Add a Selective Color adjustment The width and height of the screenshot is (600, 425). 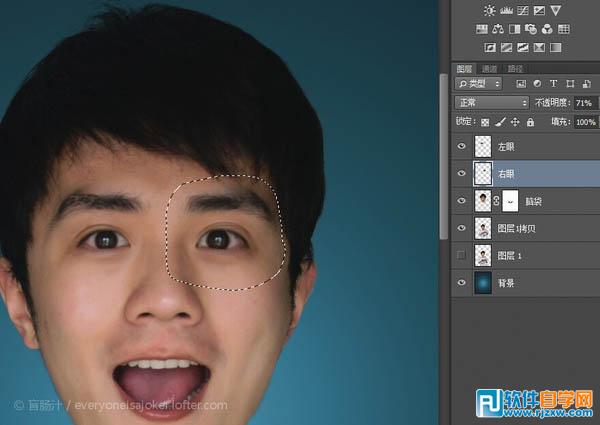(x=539, y=47)
